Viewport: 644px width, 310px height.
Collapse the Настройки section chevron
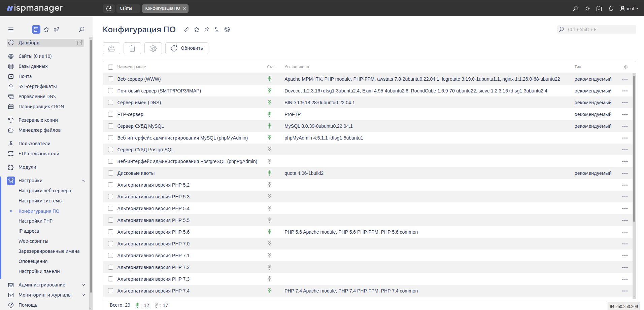pyautogui.click(x=83, y=181)
